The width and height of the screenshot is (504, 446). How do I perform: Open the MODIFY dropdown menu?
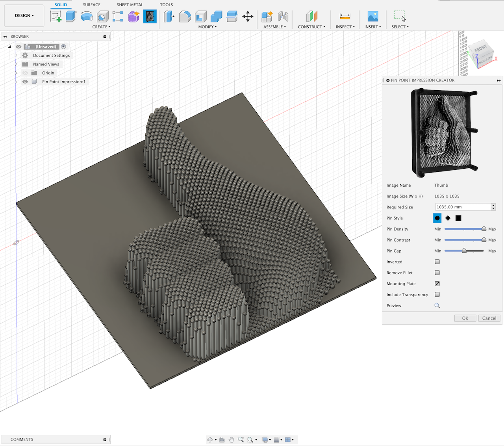[x=207, y=27]
